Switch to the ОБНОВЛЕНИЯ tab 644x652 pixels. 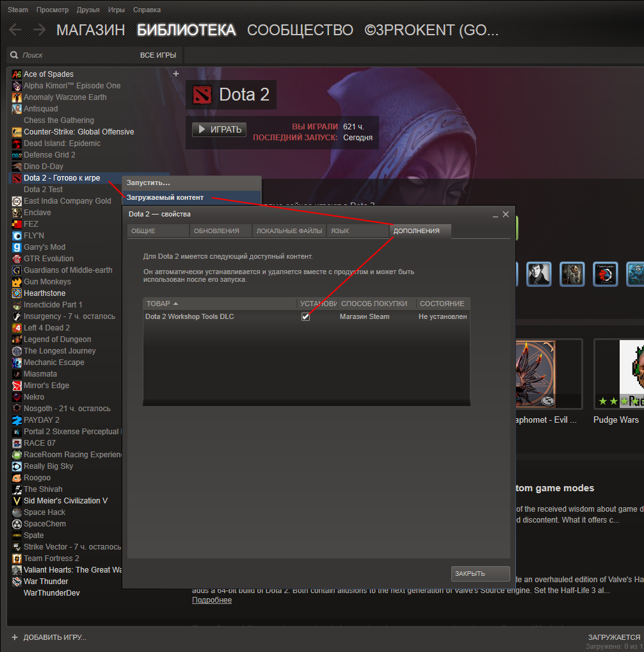pos(221,231)
